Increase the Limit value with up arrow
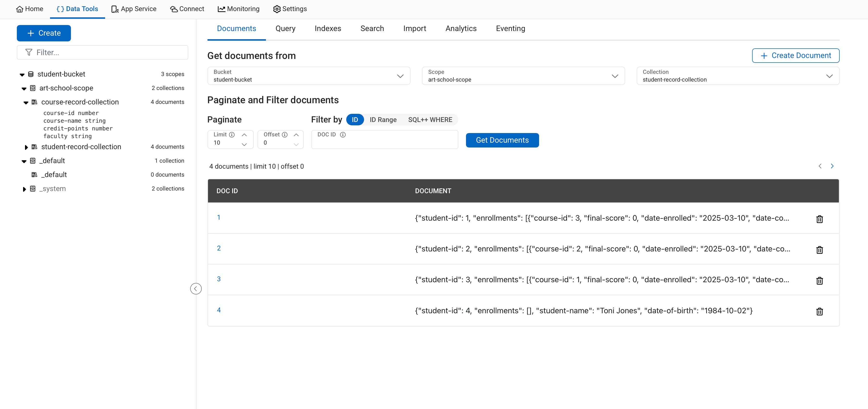Image resolution: width=868 pixels, height=409 pixels. tap(244, 135)
